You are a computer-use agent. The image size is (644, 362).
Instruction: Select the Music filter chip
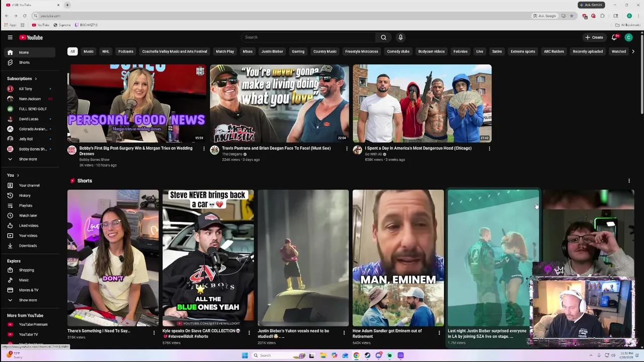coord(89,51)
